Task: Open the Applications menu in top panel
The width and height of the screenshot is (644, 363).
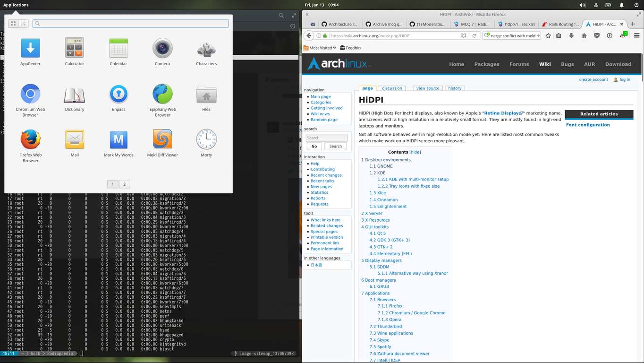Action: pyautogui.click(x=16, y=5)
